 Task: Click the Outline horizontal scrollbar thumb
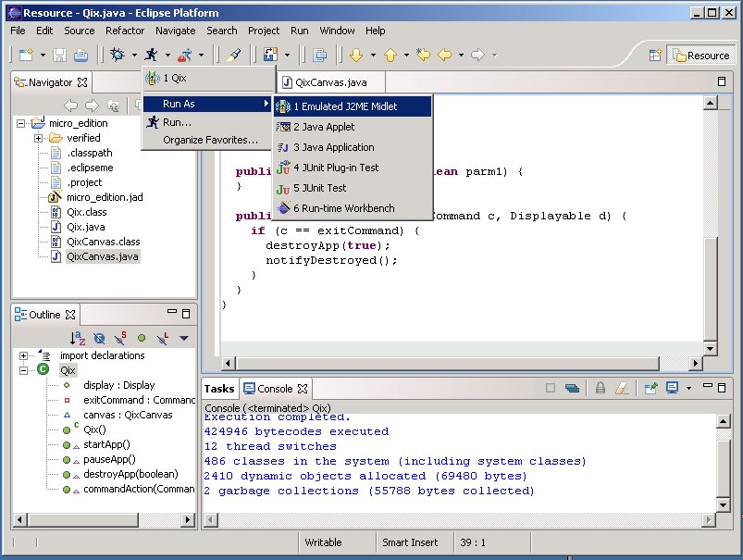tap(82, 519)
